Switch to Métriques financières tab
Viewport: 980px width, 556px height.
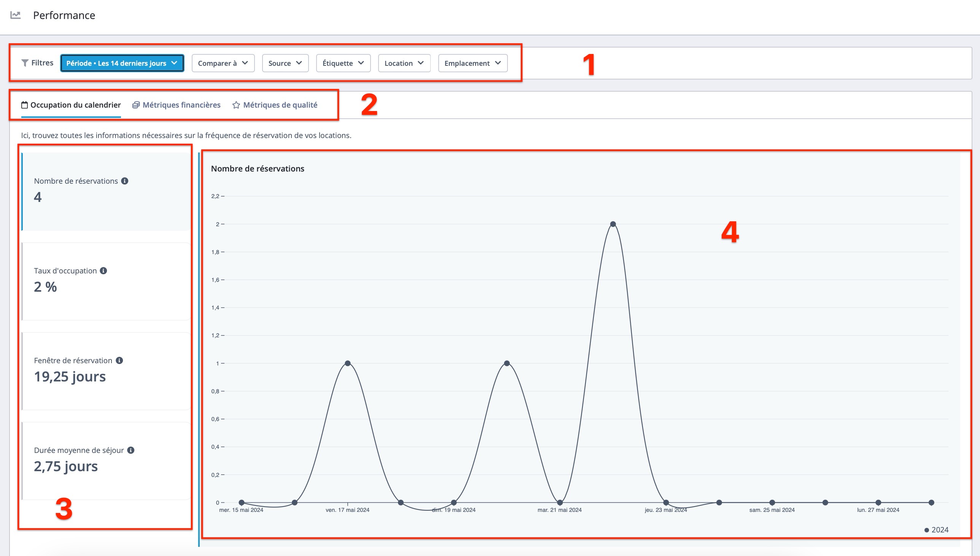click(x=181, y=105)
